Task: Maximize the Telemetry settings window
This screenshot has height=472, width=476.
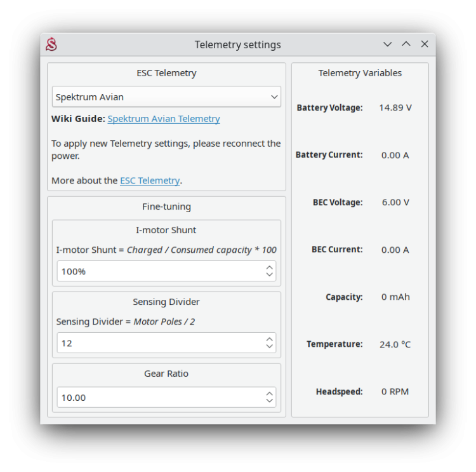Action: pyautogui.click(x=406, y=44)
